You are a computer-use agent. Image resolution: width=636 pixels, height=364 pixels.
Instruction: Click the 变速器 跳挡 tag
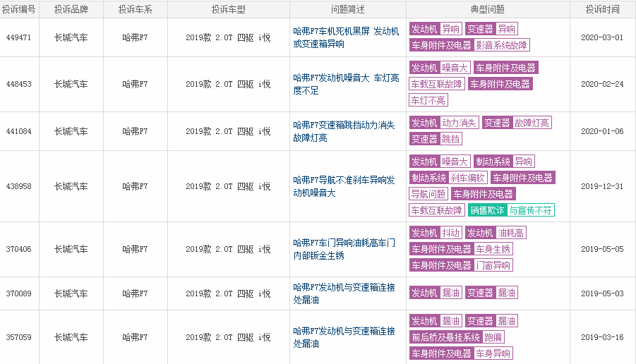click(x=436, y=139)
